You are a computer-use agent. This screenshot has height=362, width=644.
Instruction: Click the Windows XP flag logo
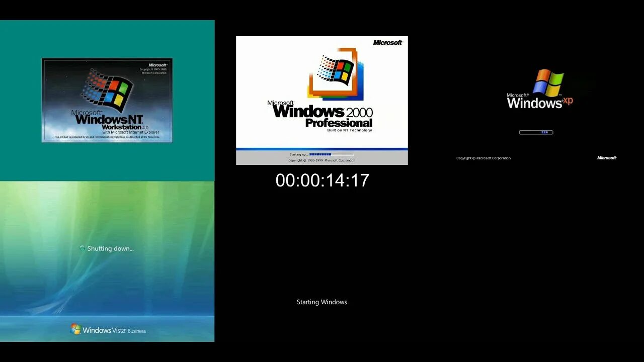click(548, 83)
